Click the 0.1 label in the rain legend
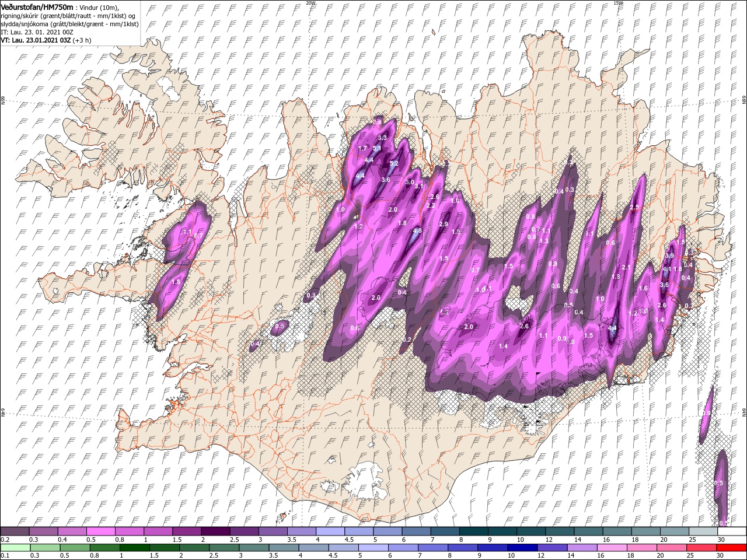The image size is (747, 560). coord(5,556)
